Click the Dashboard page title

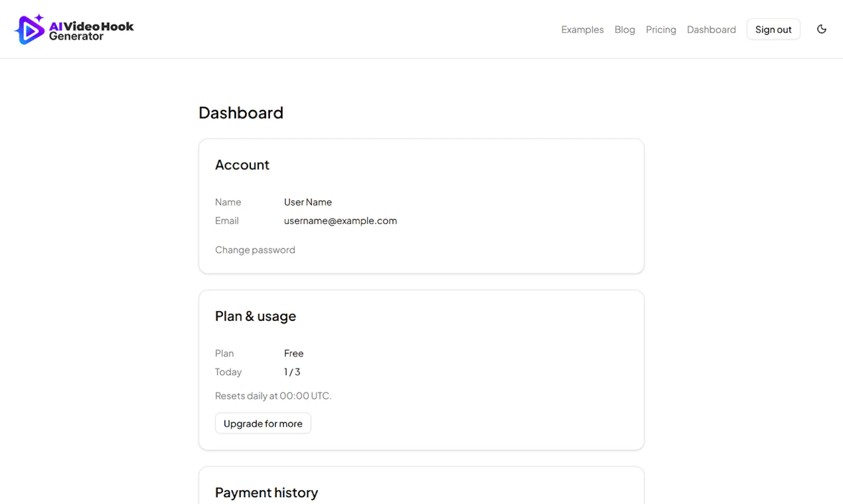(x=241, y=113)
